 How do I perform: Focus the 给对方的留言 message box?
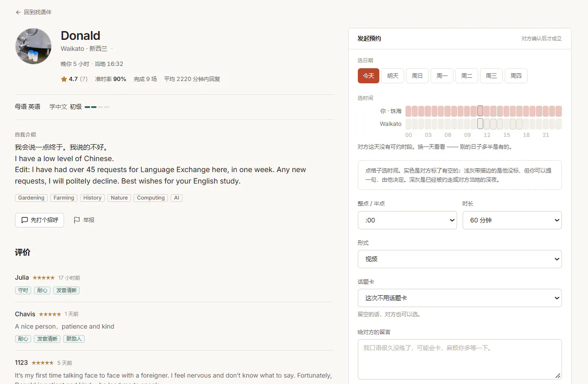click(460, 359)
